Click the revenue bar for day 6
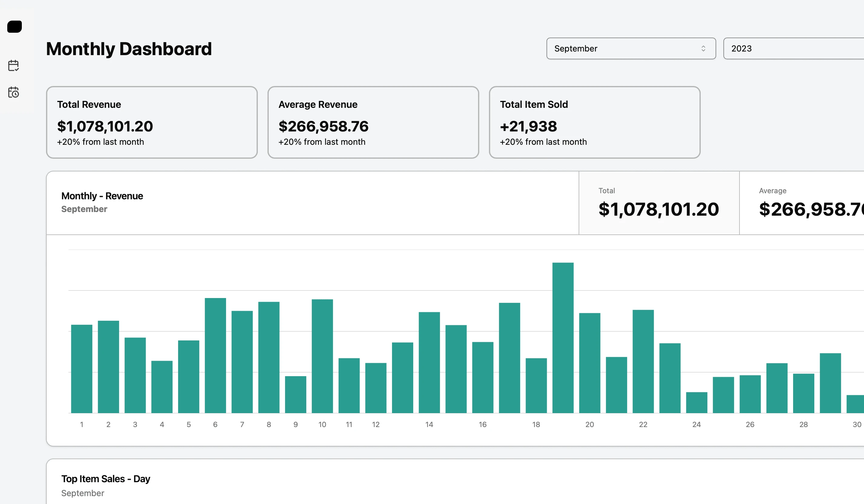Screen dimensions: 864x504 coord(215,356)
